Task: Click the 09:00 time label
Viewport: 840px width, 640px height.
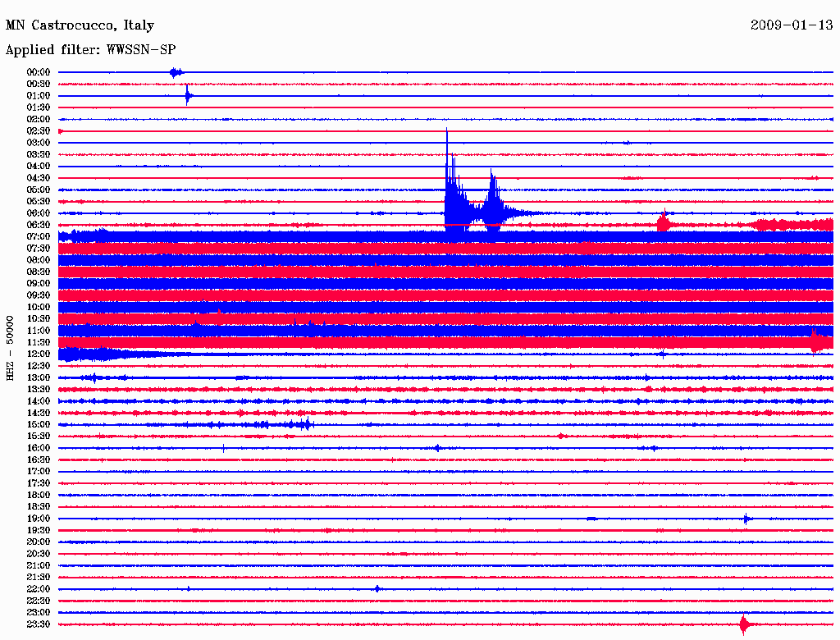Action: pos(39,284)
